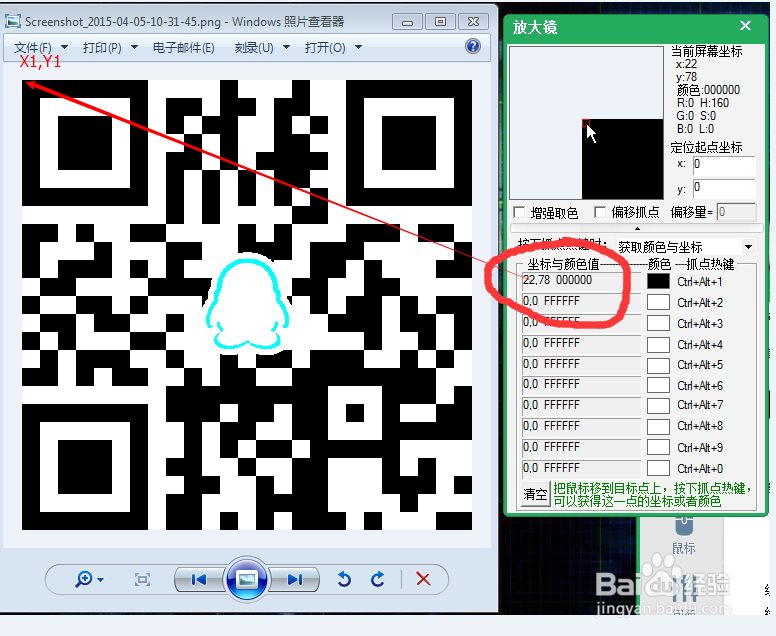Viewport: 776px width, 636px height.
Task: Enable the 增强取色 checkbox
Action: (x=519, y=212)
